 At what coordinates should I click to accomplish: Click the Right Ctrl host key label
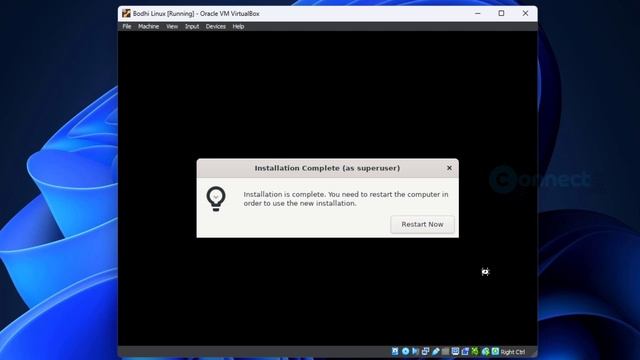pyautogui.click(x=513, y=352)
